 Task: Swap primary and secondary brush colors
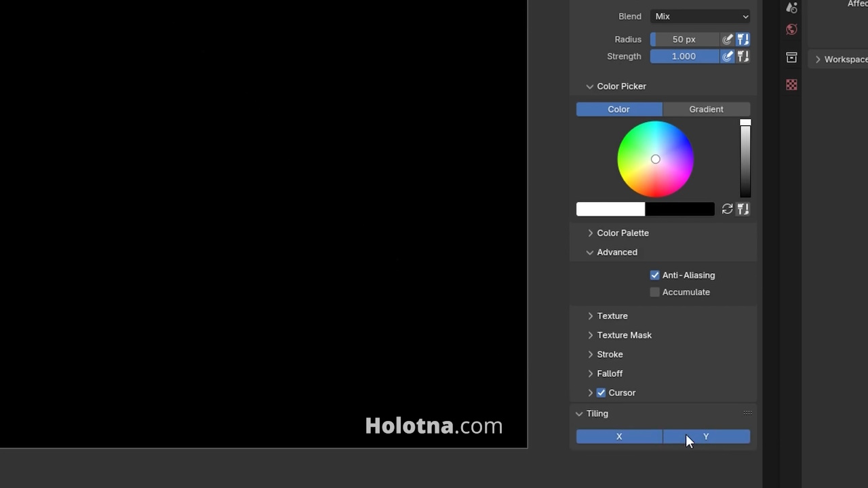pyautogui.click(x=727, y=209)
